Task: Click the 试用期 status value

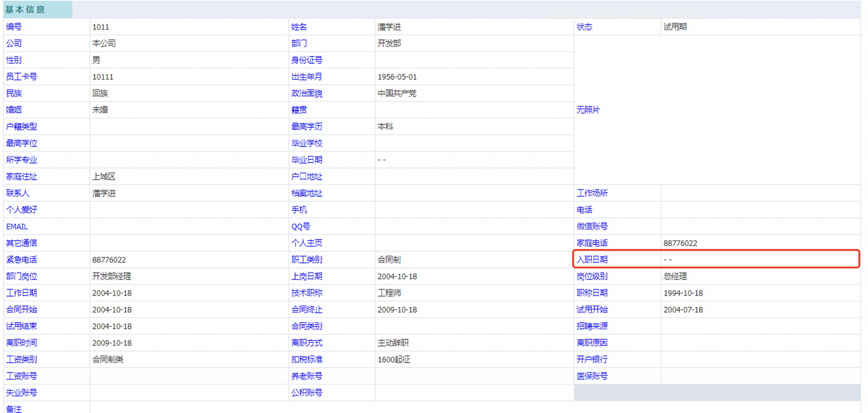Action: (x=675, y=27)
